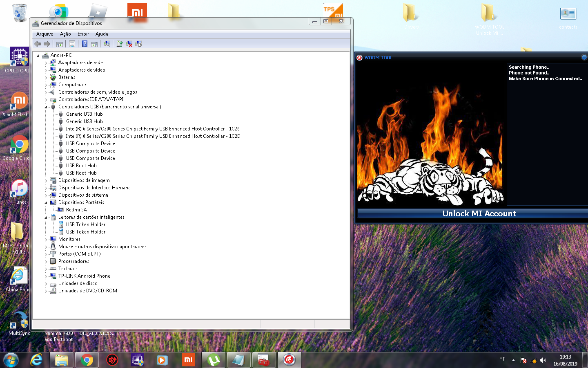588x368 pixels.
Task: Click the Windows Start button
Action: 11,360
